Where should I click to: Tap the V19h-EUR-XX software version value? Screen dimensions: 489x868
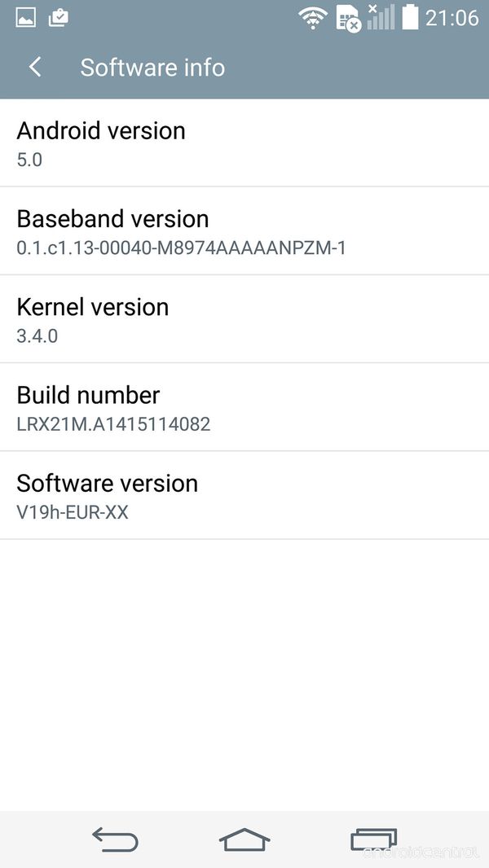73,512
